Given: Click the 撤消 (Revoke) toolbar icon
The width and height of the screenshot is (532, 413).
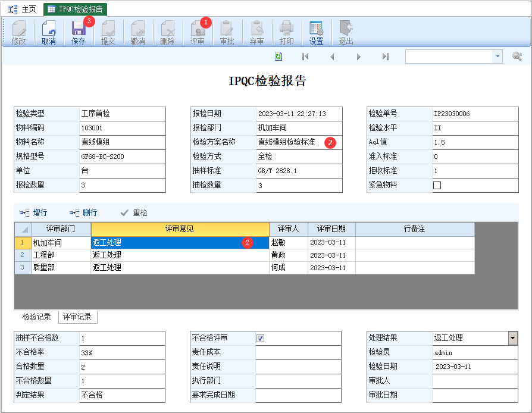Looking at the screenshot, I should [137, 33].
